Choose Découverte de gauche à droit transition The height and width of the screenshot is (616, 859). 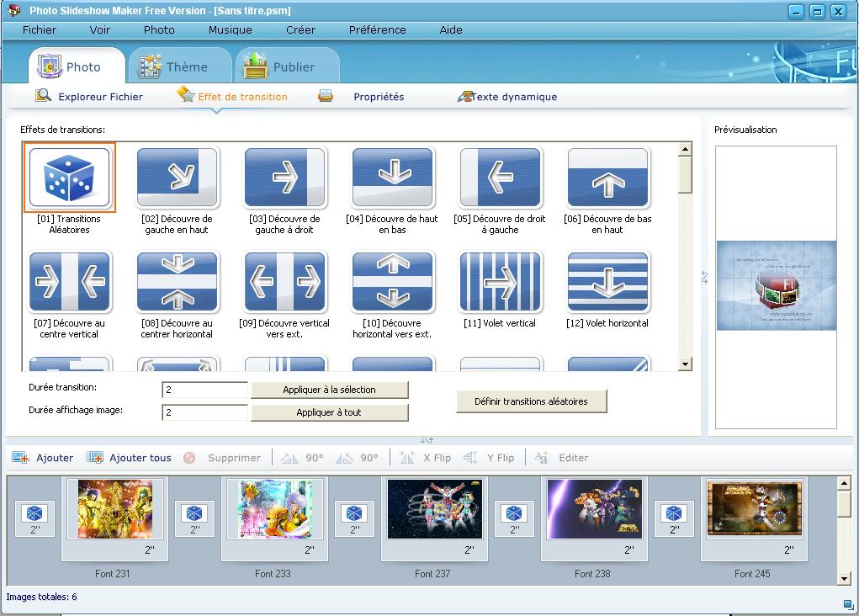(x=285, y=178)
